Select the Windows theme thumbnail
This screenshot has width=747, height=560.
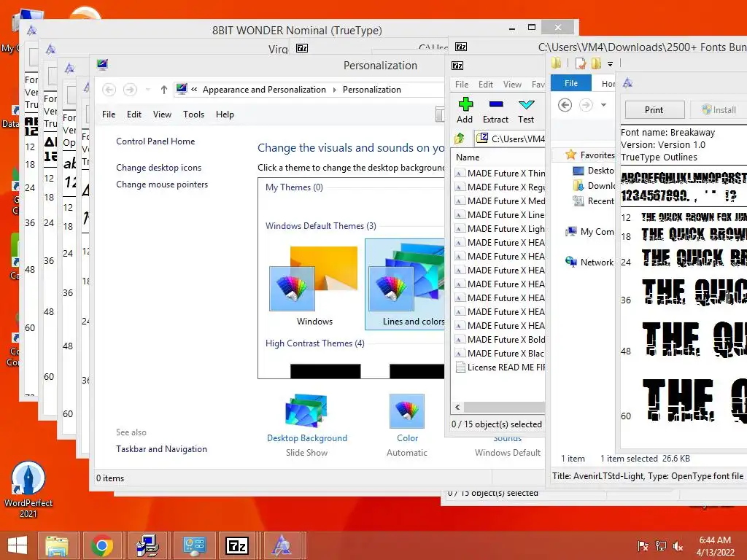pos(314,286)
